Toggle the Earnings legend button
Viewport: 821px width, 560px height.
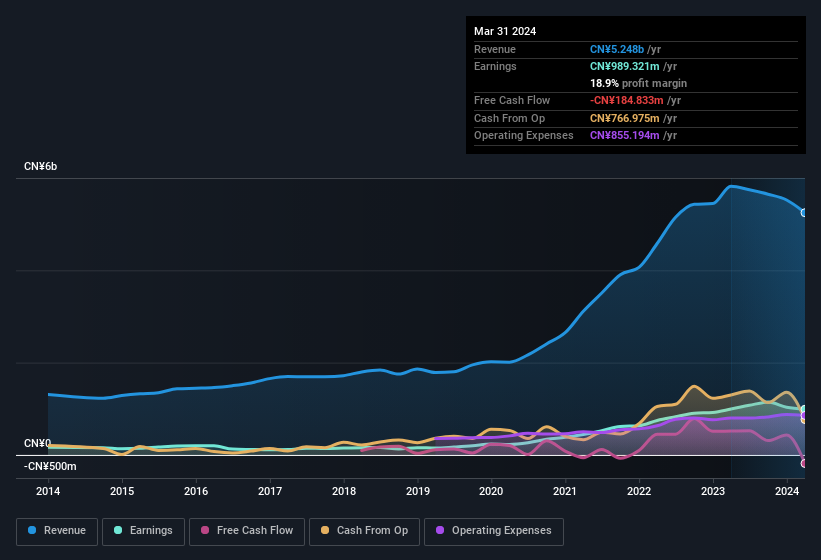[x=143, y=531]
